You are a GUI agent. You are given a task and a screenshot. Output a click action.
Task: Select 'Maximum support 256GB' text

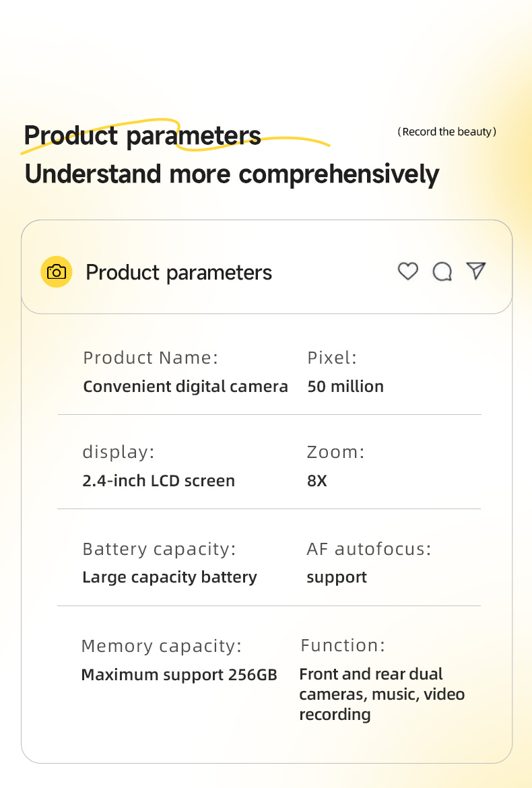coord(179,674)
